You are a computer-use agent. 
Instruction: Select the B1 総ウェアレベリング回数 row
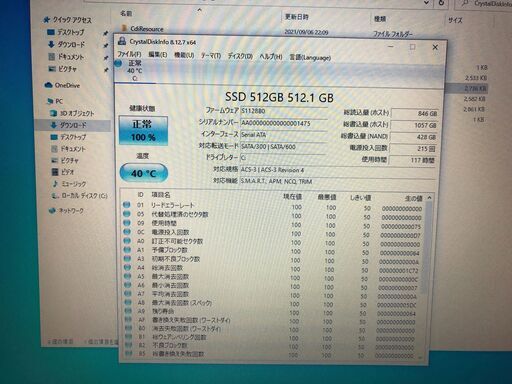coord(270,337)
